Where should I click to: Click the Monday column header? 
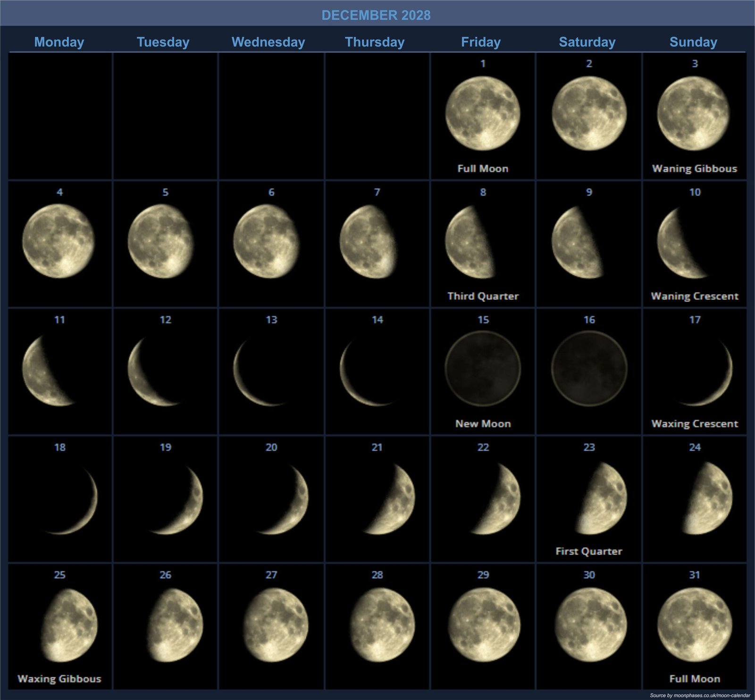coord(59,42)
